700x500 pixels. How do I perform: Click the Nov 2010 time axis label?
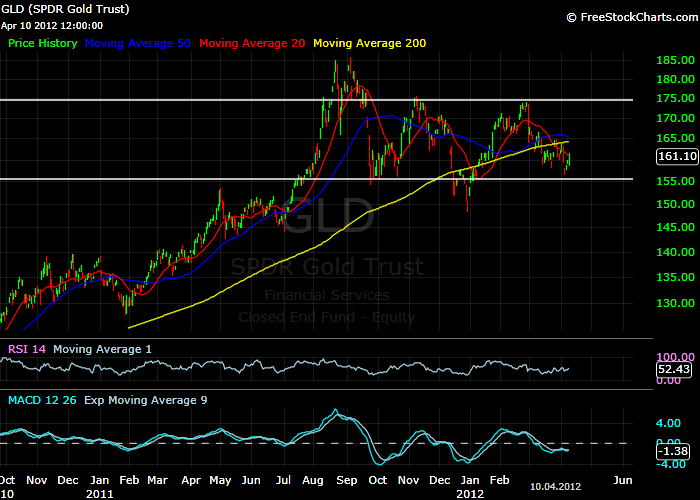point(37,480)
